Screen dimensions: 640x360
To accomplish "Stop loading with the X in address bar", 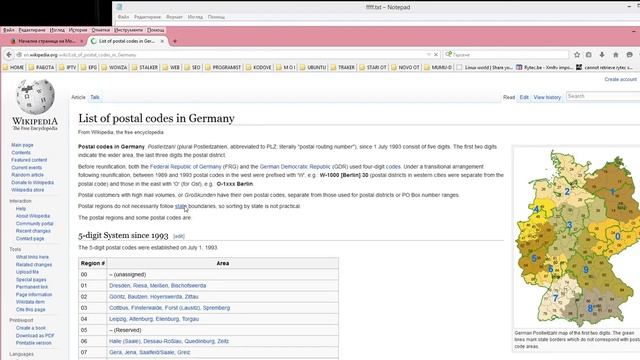I will [436, 54].
